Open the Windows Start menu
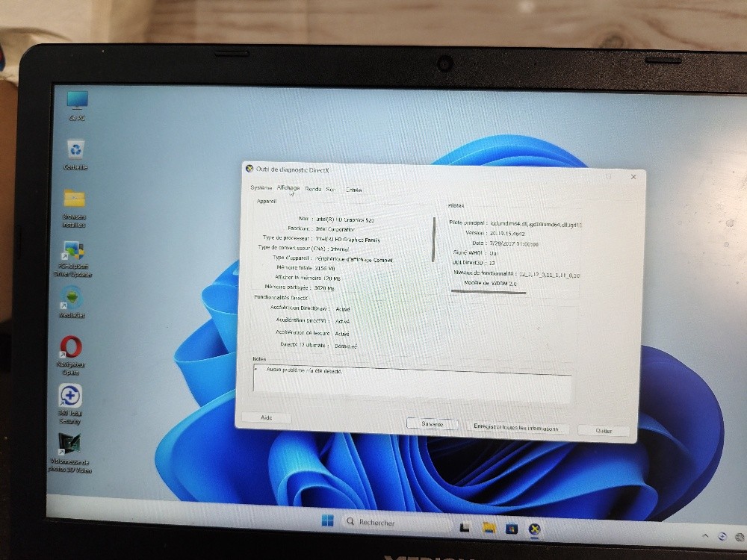Viewport: 747px width, 560px height. (x=328, y=521)
